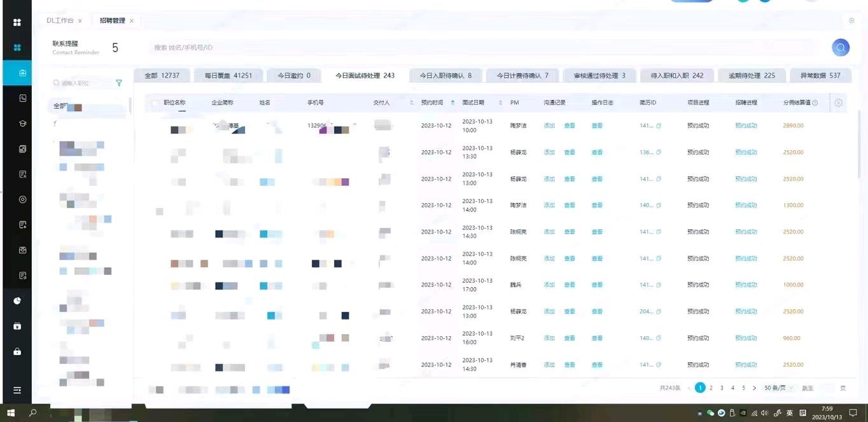Open the teal four-dot dashboard sidebar icon
This screenshot has height=422, width=868.
point(17,48)
